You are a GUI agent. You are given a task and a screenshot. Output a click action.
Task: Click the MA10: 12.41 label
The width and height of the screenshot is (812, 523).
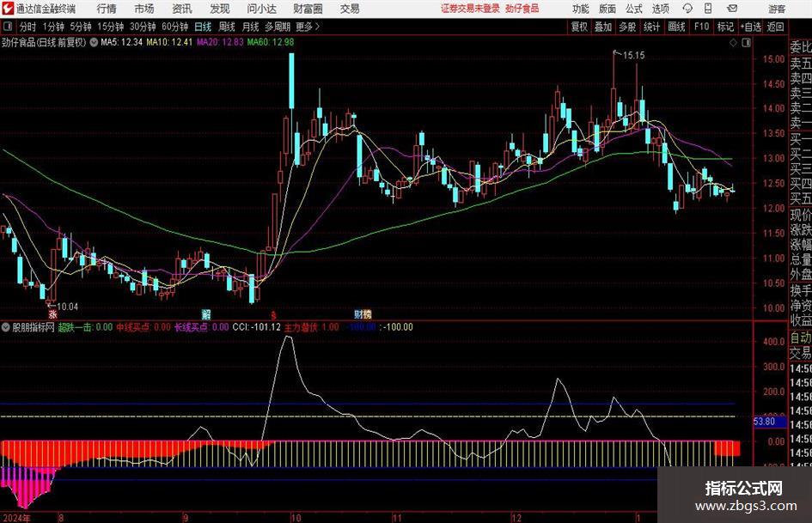click(x=169, y=42)
